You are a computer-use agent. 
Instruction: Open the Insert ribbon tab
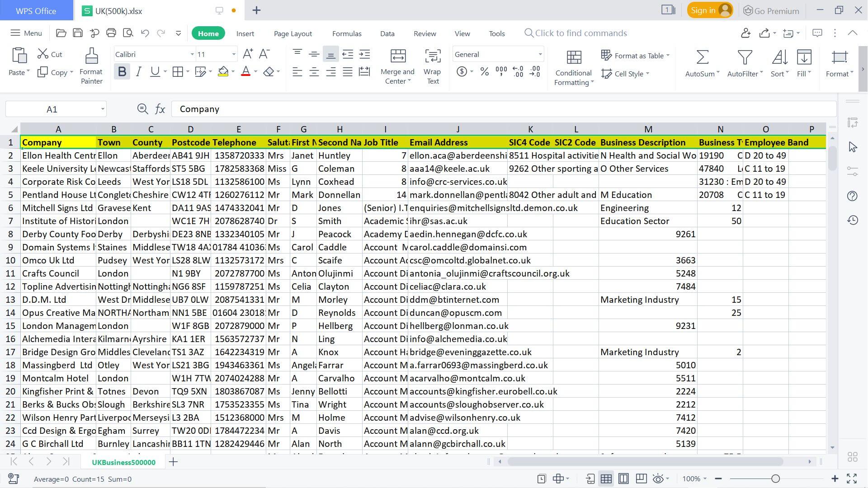pos(245,33)
